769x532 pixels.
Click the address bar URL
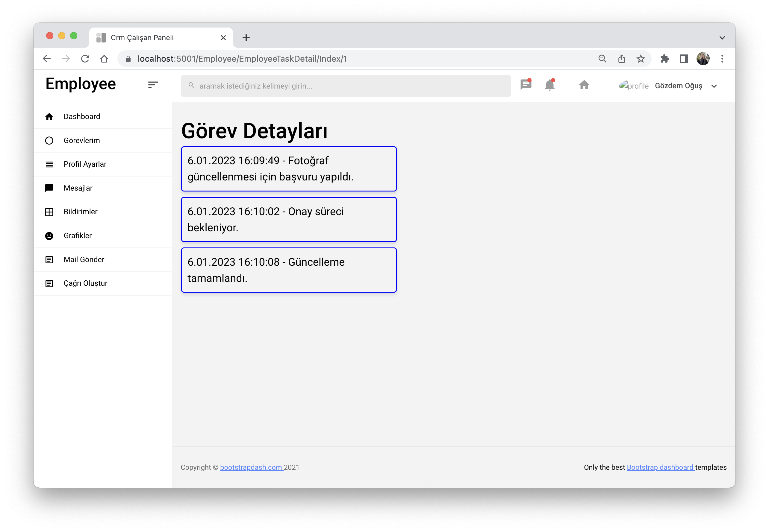(x=242, y=59)
